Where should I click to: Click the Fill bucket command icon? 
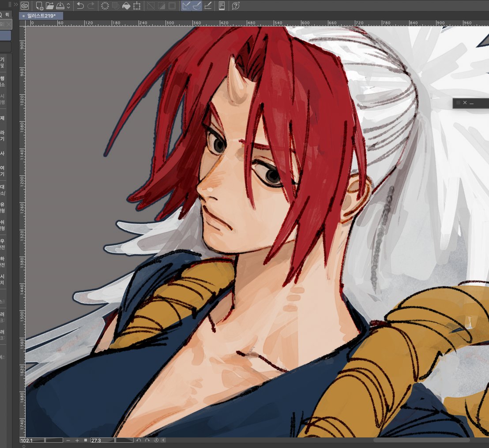(126, 6)
